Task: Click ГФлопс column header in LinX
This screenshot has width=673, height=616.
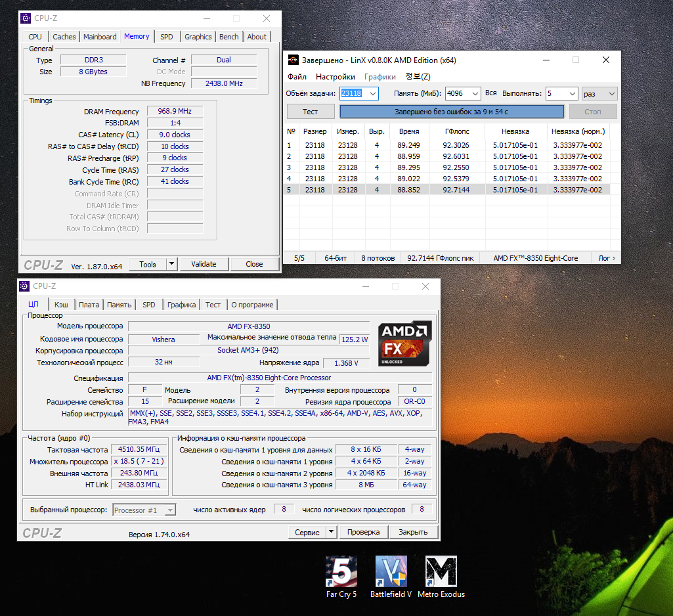Action: click(x=457, y=131)
